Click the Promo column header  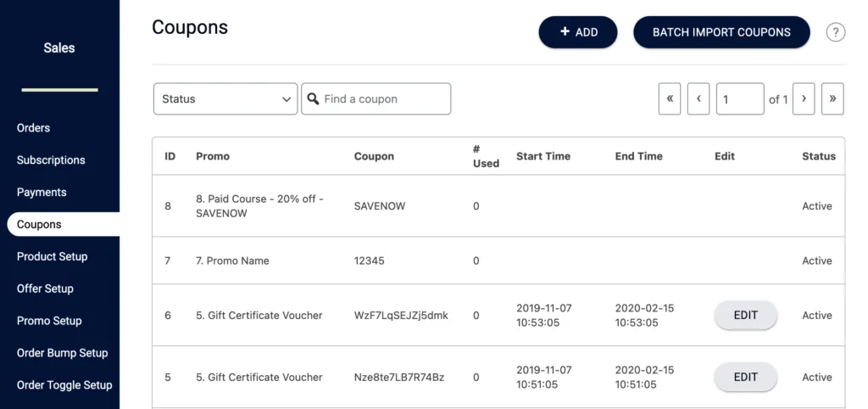pyautogui.click(x=213, y=156)
